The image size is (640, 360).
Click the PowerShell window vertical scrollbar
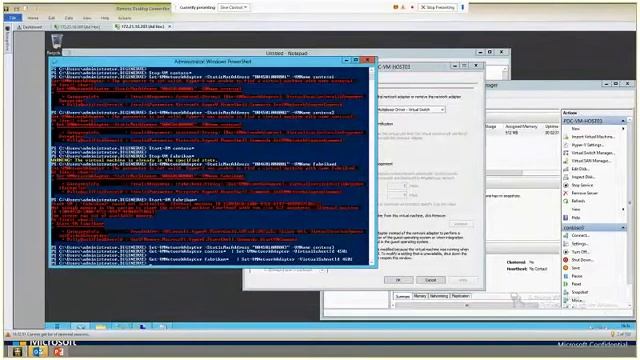(371, 165)
